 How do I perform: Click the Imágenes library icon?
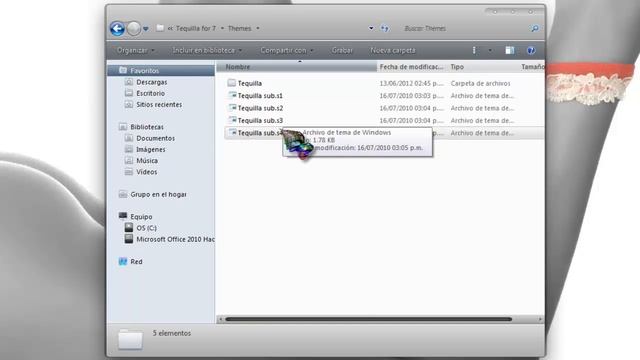(x=129, y=149)
